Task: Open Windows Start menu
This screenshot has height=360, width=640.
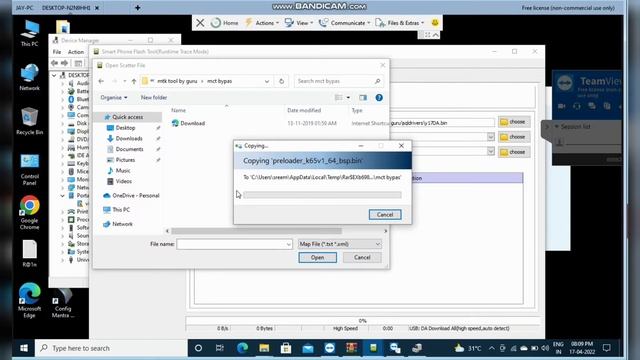Action: tap(24, 348)
